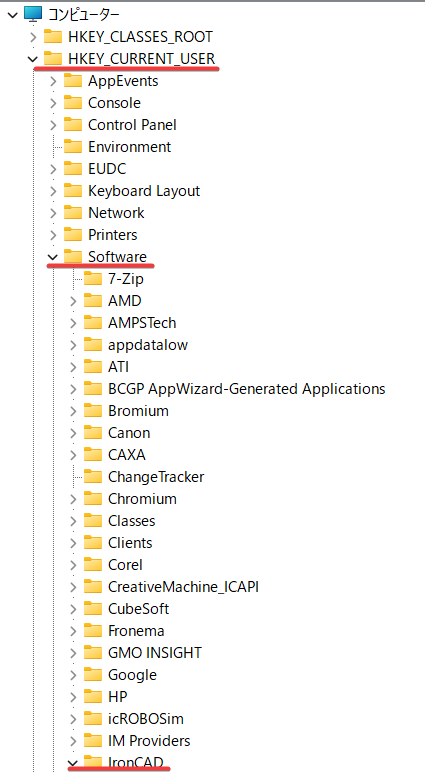Click the Environment key folder icon
Viewport: 425px width, 773px height.
pos(73,146)
